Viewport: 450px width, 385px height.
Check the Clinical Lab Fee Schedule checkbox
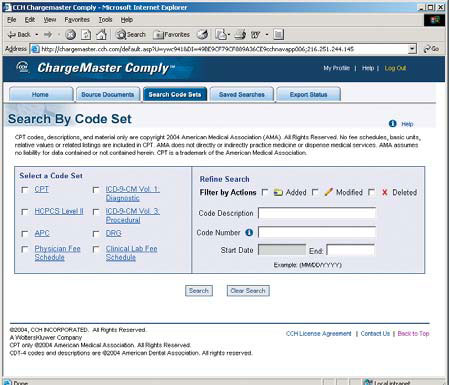pos(96,249)
